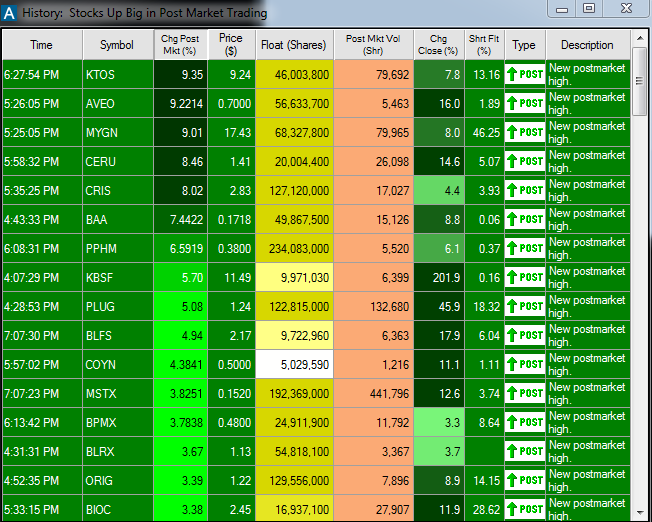Click the POST arrow icon in PPHM row
Viewport: 652px width, 522px height.
(525, 248)
